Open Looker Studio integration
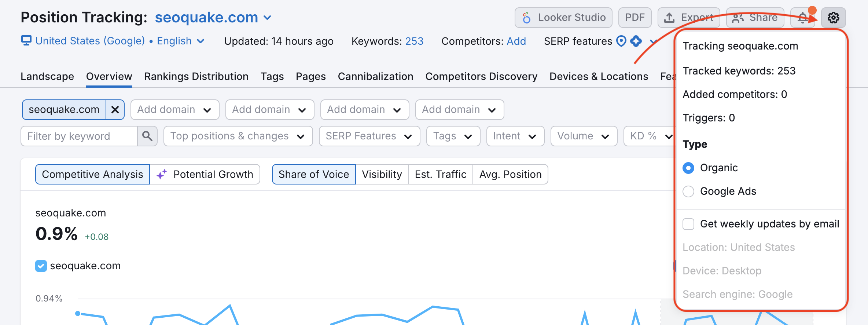Viewport: 868px width, 325px height. [563, 18]
